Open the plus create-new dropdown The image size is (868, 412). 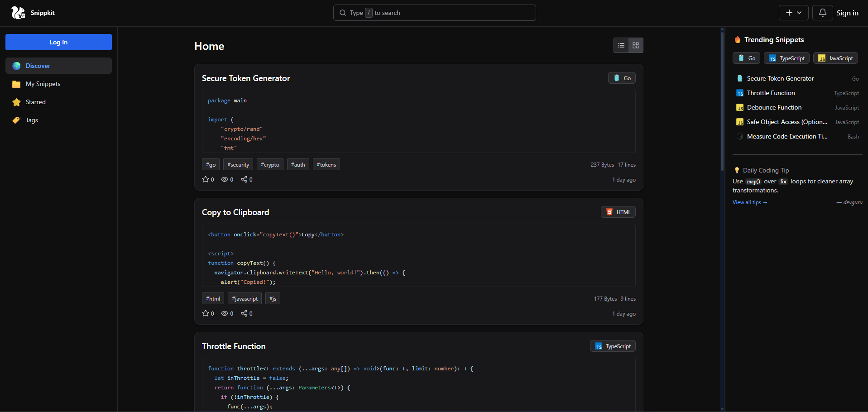pyautogui.click(x=793, y=13)
